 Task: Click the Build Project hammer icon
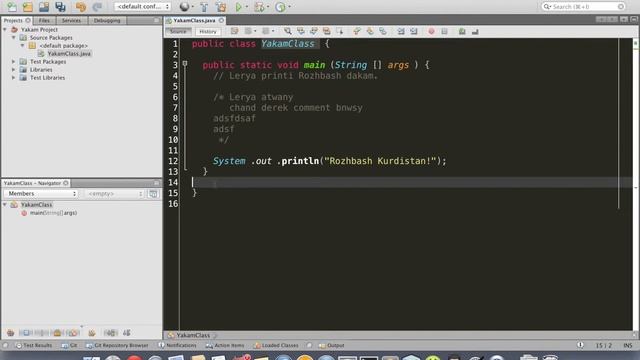pyautogui.click(x=204, y=7)
